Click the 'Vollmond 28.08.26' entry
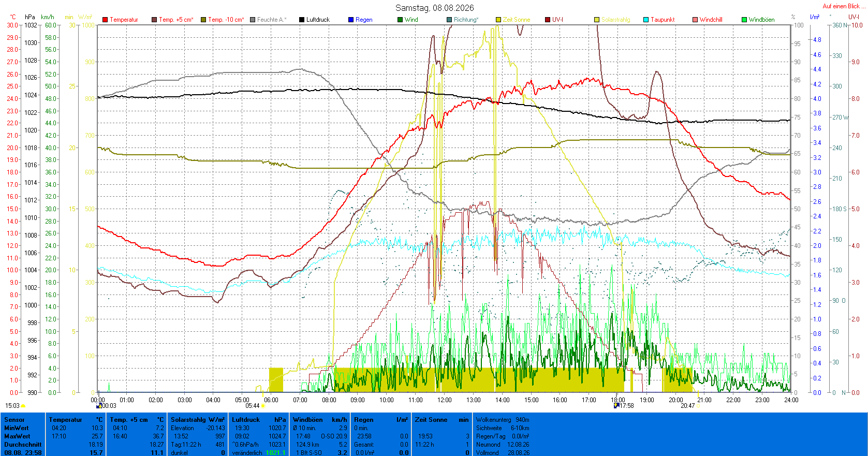Image resolution: width=868 pixels, height=456 pixels. click(x=503, y=453)
